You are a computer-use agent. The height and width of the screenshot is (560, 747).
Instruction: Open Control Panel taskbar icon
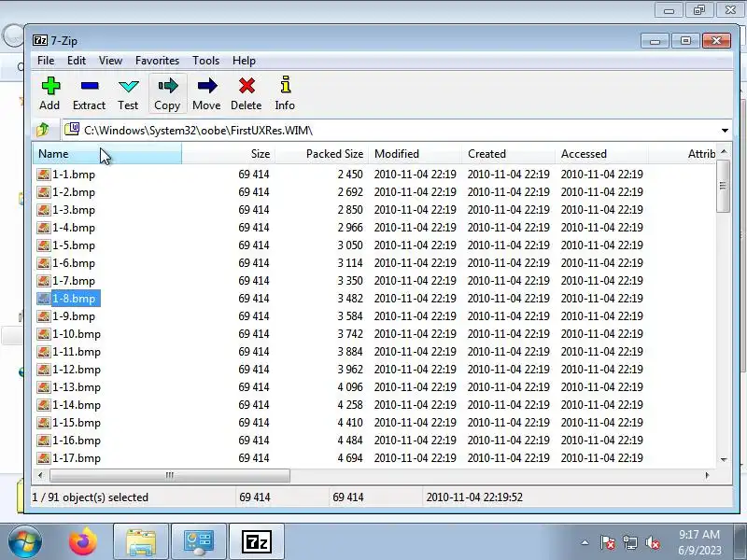coord(199,541)
